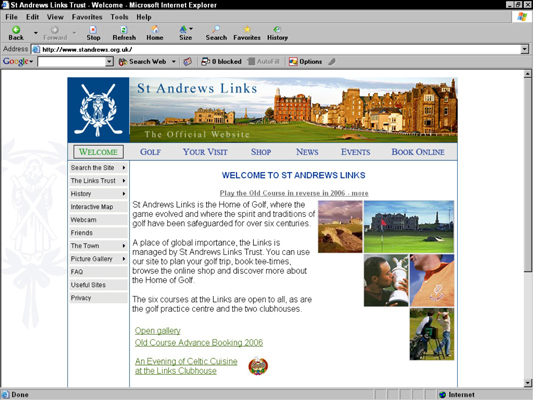This screenshot has height=400, width=533.
Task: Open the Webcam sidebar item
Action: pos(98,220)
